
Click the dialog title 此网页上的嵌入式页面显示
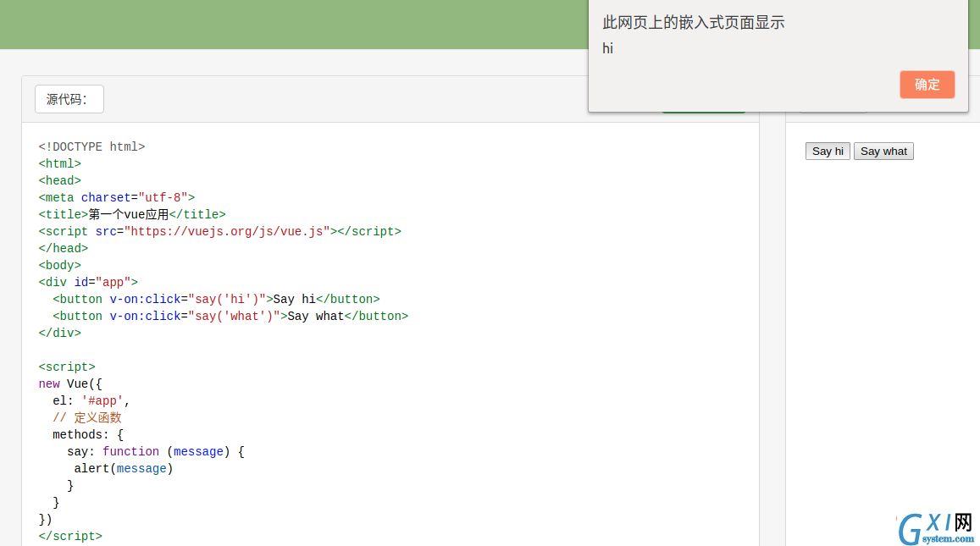[x=693, y=23]
